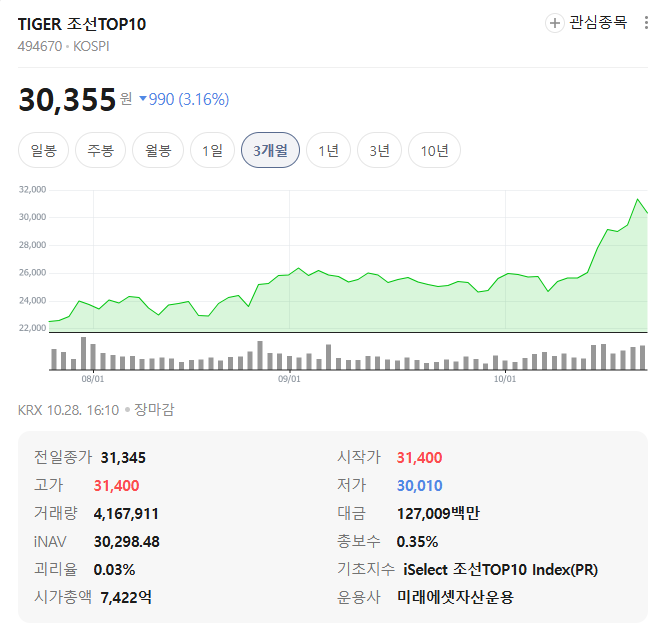Viewport: 653px width, 632px height.
Task: Click the 거래량 value 4,167,911
Action: (126, 514)
